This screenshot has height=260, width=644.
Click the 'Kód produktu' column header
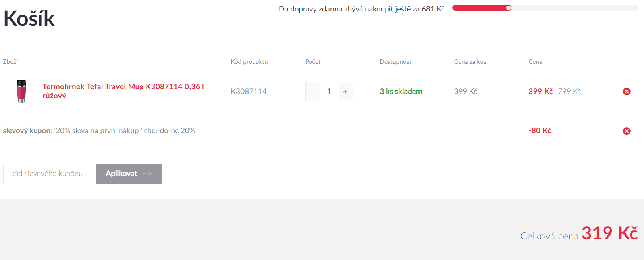tap(249, 62)
